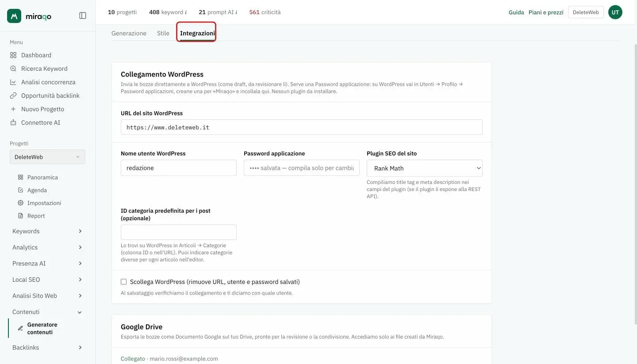The width and height of the screenshot is (637, 364).
Task: Click the Report document icon
Action: (20, 216)
